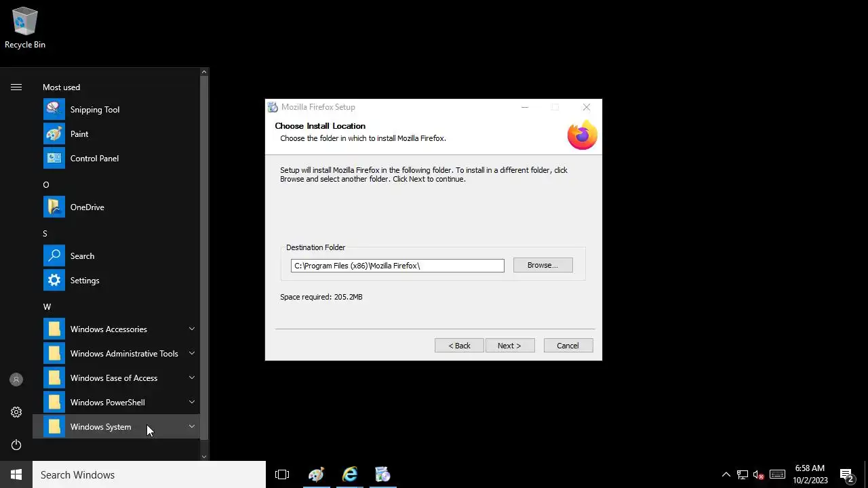This screenshot has width=868, height=488.
Task: Click the Destination Folder path field
Action: (397, 266)
